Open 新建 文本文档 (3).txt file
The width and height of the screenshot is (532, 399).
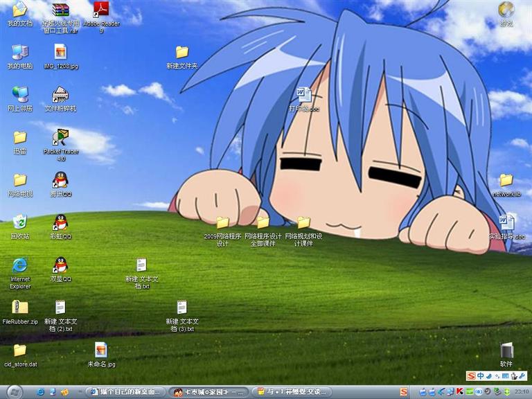point(182,316)
